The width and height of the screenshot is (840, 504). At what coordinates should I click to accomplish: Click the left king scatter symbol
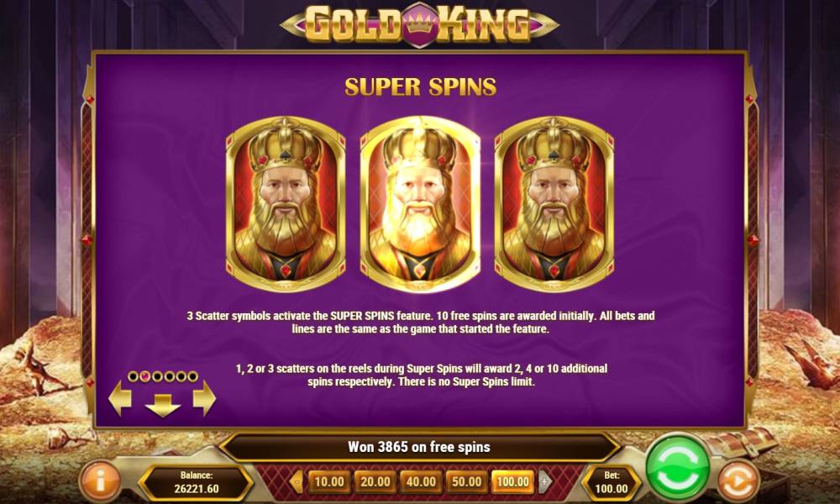click(286, 203)
